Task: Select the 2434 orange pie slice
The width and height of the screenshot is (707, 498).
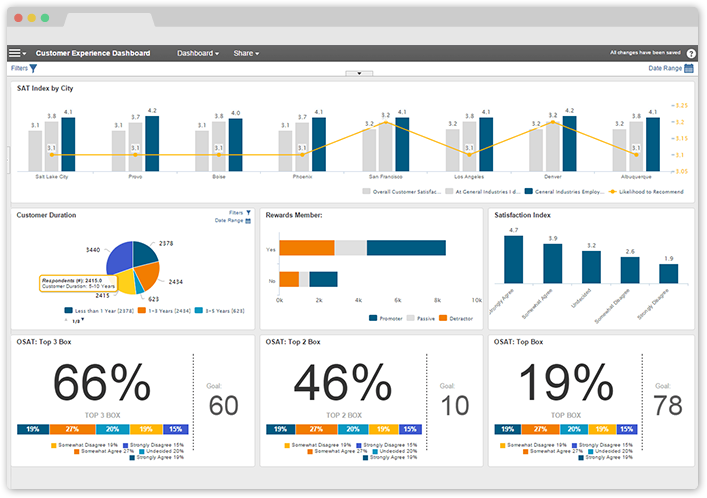Action: pos(149,275)
